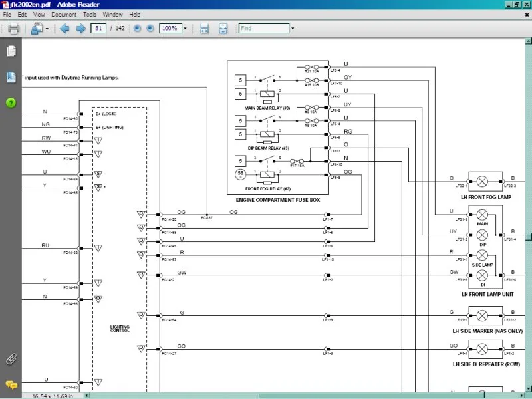Click the B+ (LIGHTING) text
Viewport: 532px width, 399px height.
coord(109,127)
